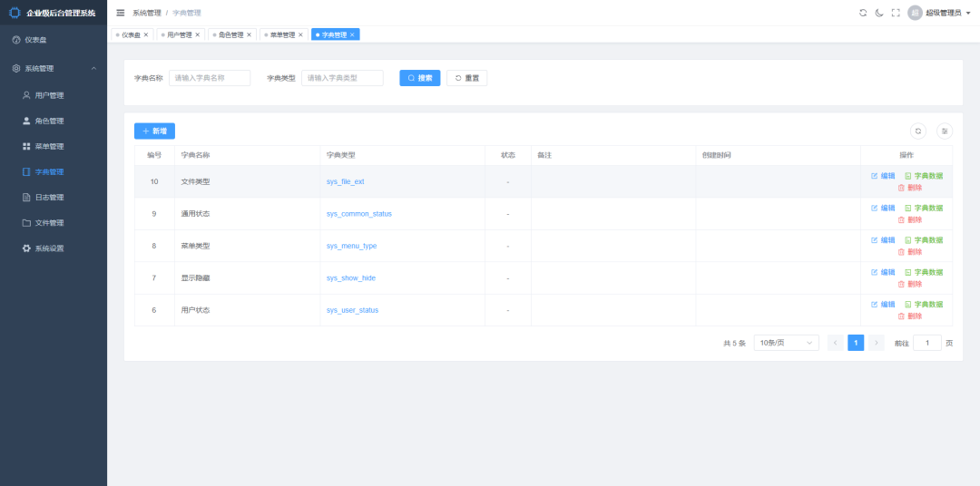Open the sys_show_hide link
This screenshot has width=980, height=486.
point(350,278)
